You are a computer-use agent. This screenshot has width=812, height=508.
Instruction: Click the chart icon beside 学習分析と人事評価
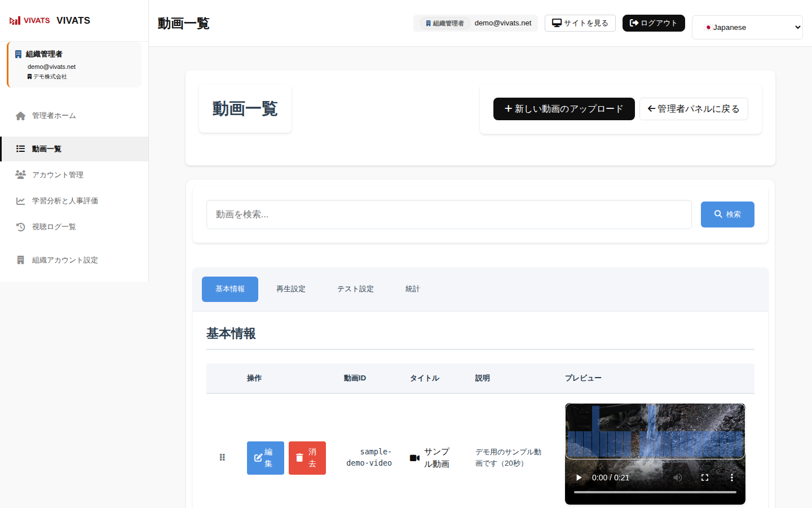tap(20, 201)
